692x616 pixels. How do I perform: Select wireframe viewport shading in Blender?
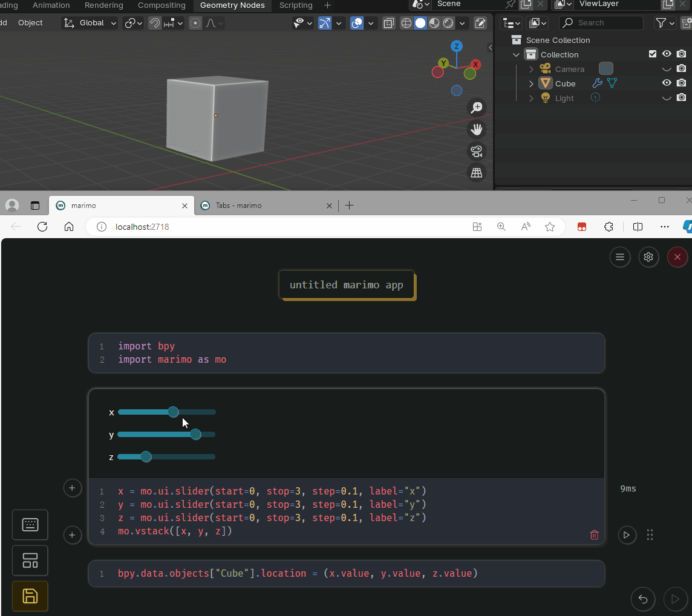(406, 23)
